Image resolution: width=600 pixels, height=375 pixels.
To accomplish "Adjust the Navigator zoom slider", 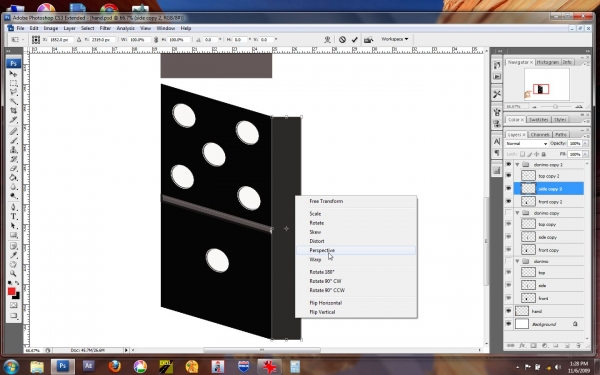I will click(x=555, y=107).
